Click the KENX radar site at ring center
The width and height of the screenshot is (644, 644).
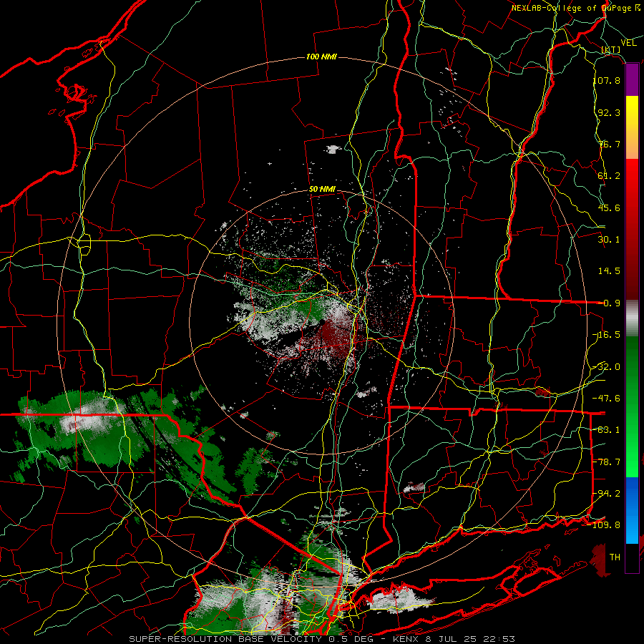click(322, 323)
